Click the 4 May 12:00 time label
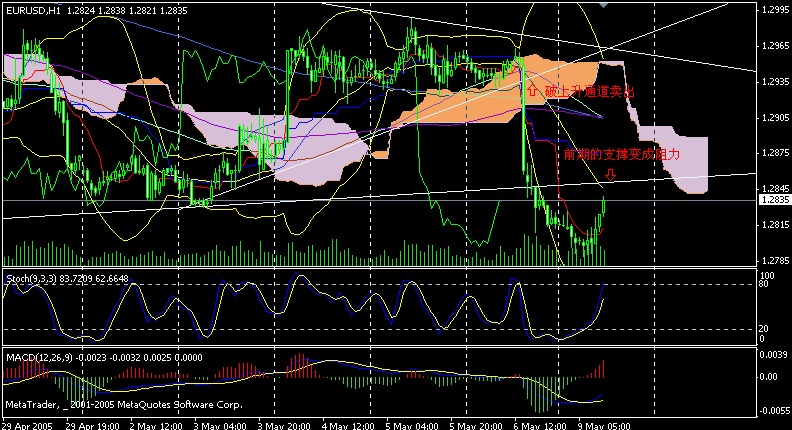This screenshot has width=792, height=430. click(349, 425)
